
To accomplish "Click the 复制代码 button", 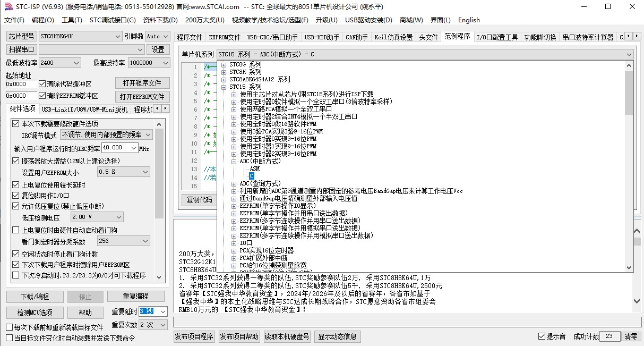I will pyautogui.click(x=200, y=200).
